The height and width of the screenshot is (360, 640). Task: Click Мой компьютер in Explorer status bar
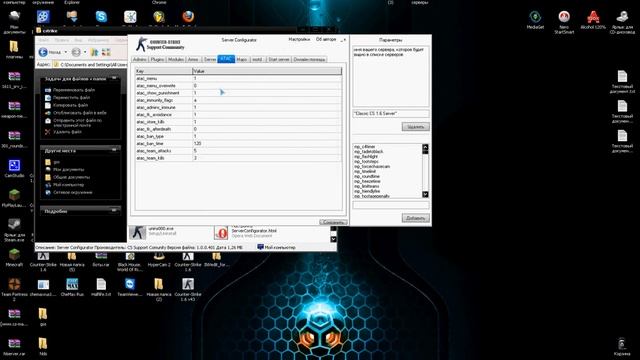coord(276,247)
